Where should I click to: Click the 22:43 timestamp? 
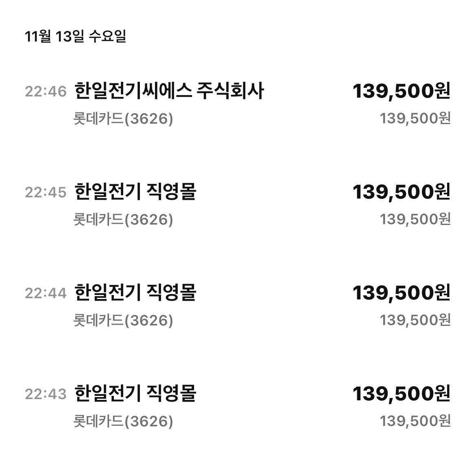pyautogui.click(x=46, y=394)
